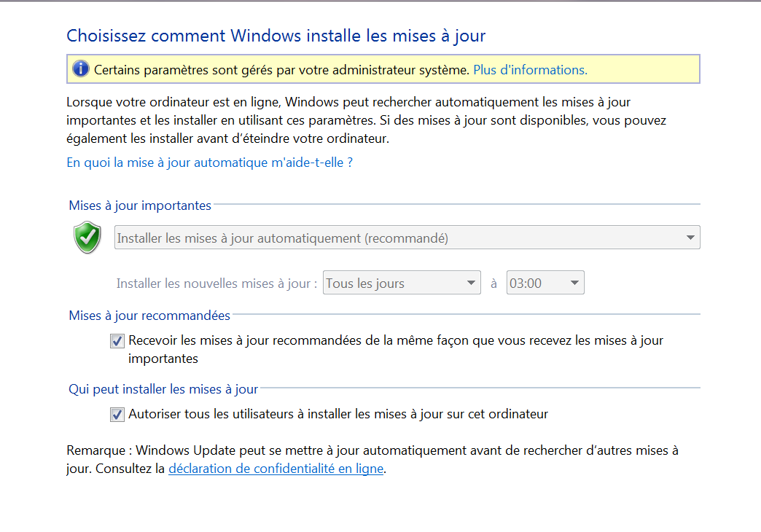Click the 'Mises à jour importantes' section header
The height and width of the screenshot is (532, 761).
point(140,206)
